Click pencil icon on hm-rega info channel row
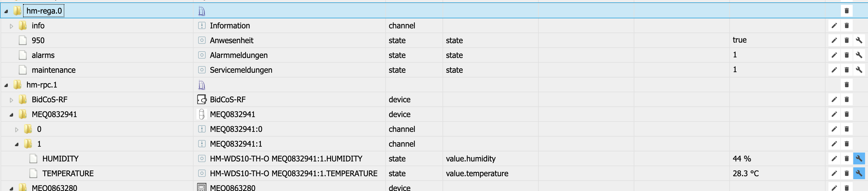Image resolution: width=868 pixels, height=191 pixels. tap(834, 26)
